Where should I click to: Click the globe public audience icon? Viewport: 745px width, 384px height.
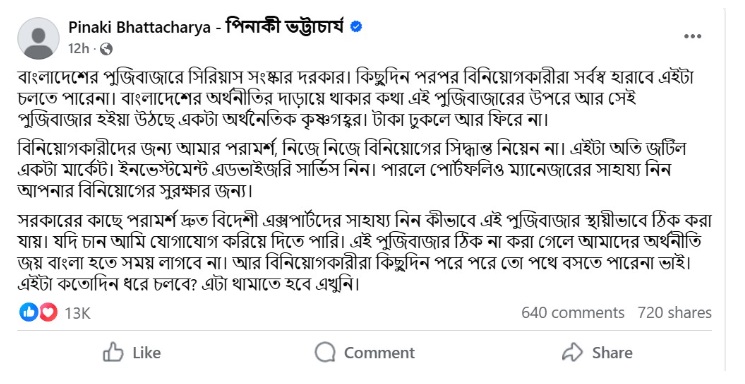click(106, 48)
